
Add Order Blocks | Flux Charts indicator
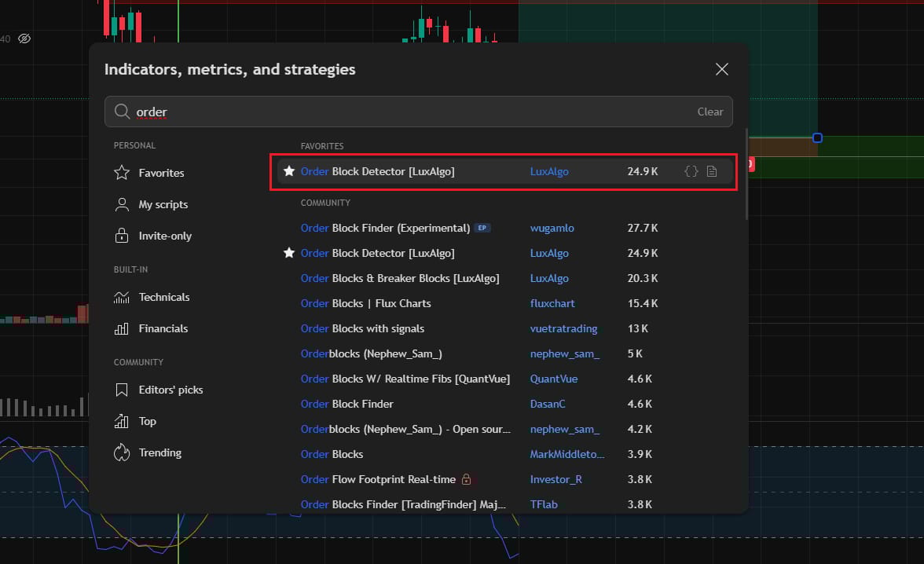pyautogui.click(x=365, y=303)
